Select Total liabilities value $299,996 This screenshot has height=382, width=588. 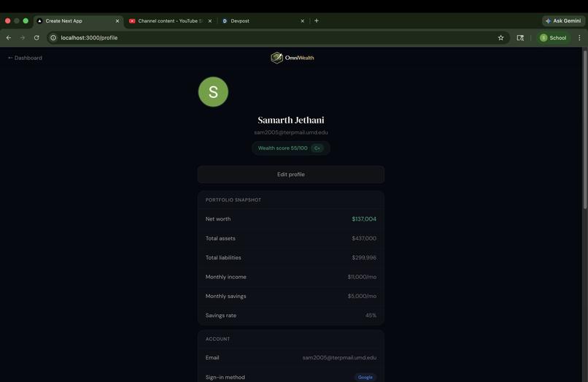(364, 258)
